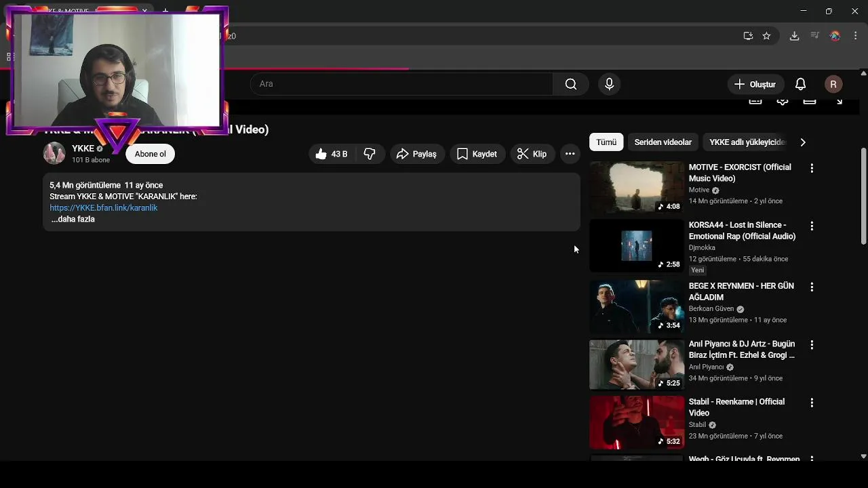Screen dimensions: 868x488
Task: Open options for MOTIVE - EXORCIST video
Action: click(812, 168)
